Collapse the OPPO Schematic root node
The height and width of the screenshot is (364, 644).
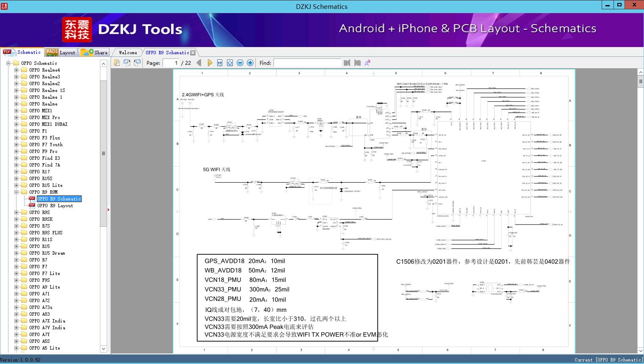[8, 63]
